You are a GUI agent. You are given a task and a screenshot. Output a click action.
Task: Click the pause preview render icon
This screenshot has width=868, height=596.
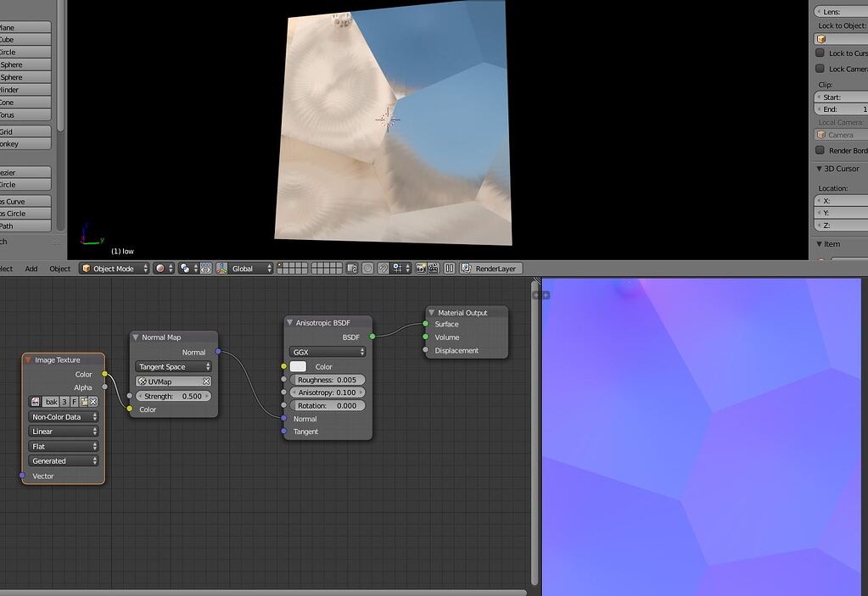[x=450, y=268]
